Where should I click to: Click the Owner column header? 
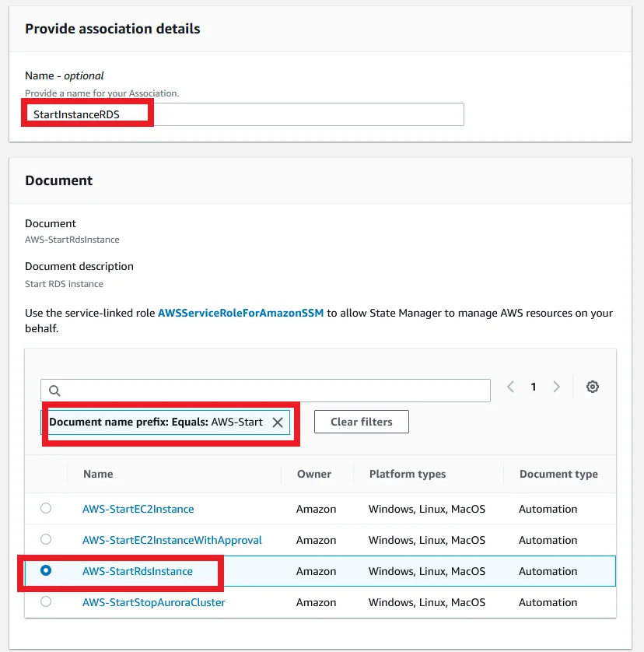pyautogui.click(x=314, y=474)
